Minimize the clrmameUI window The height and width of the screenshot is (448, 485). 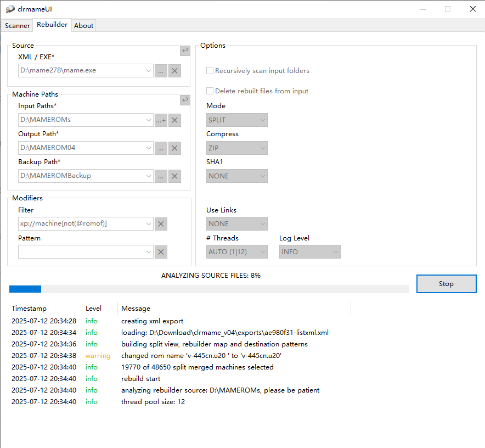click(423, 9)
